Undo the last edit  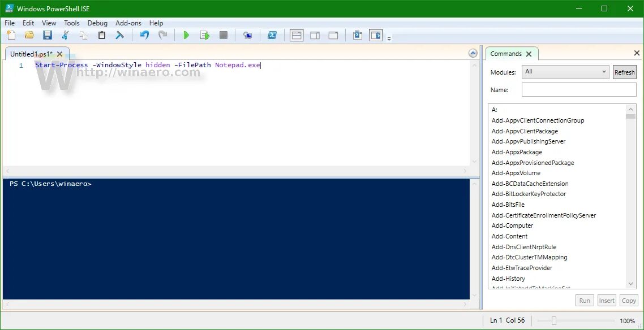144,35
